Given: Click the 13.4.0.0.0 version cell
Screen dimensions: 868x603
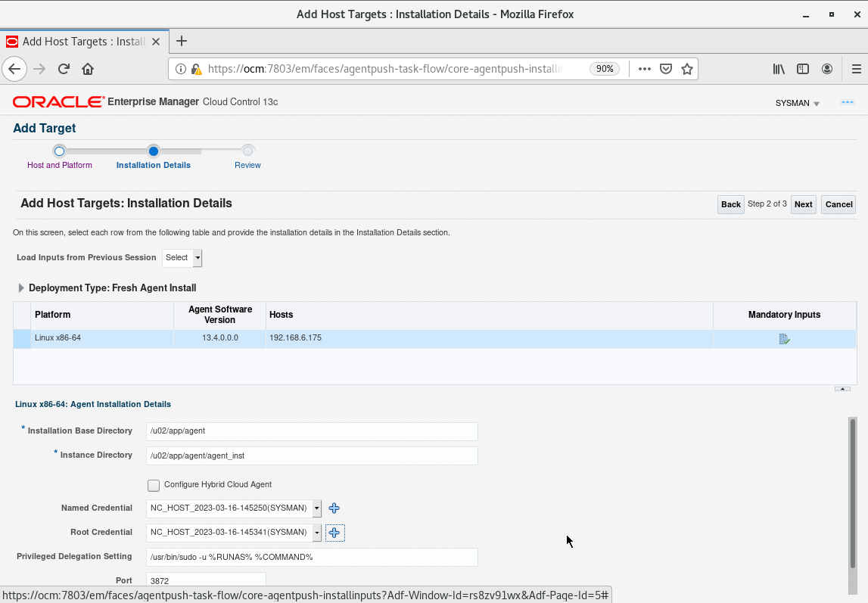Looking at the screenshot, I should tap(219, 339).
